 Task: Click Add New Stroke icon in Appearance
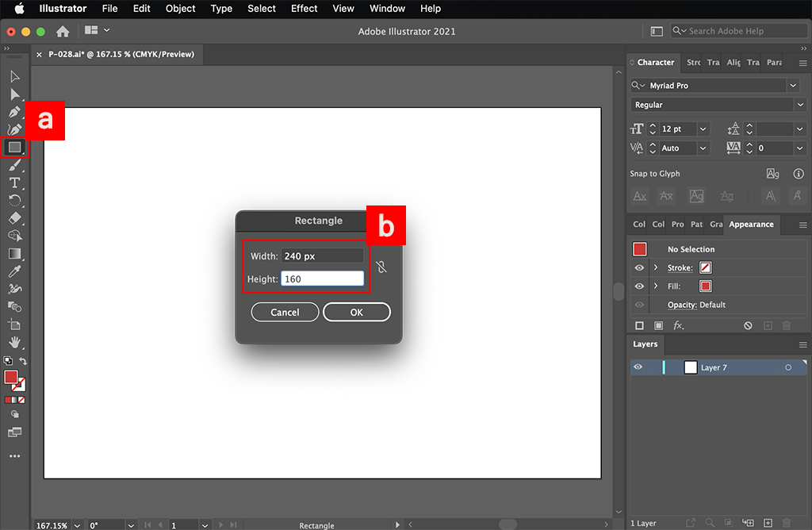(x=640, y=325)
